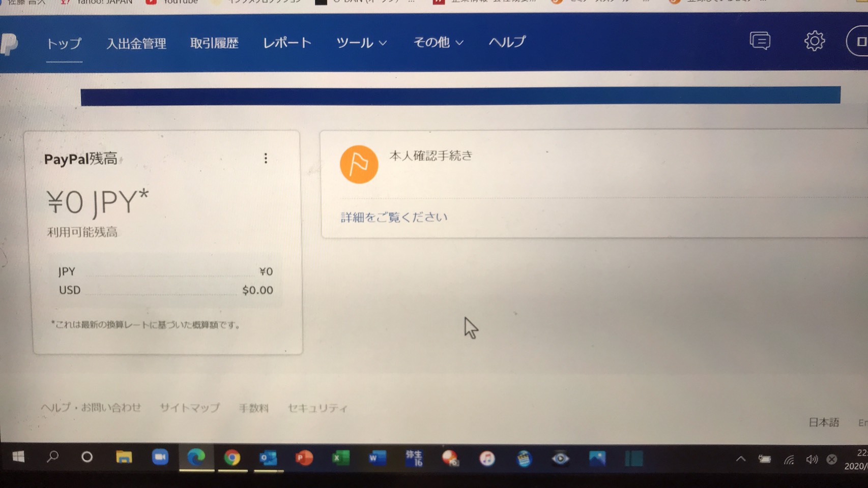This screenshot has width=868, height=488.
Task: Click the orange flag notification icon
Action: (359, 164)
